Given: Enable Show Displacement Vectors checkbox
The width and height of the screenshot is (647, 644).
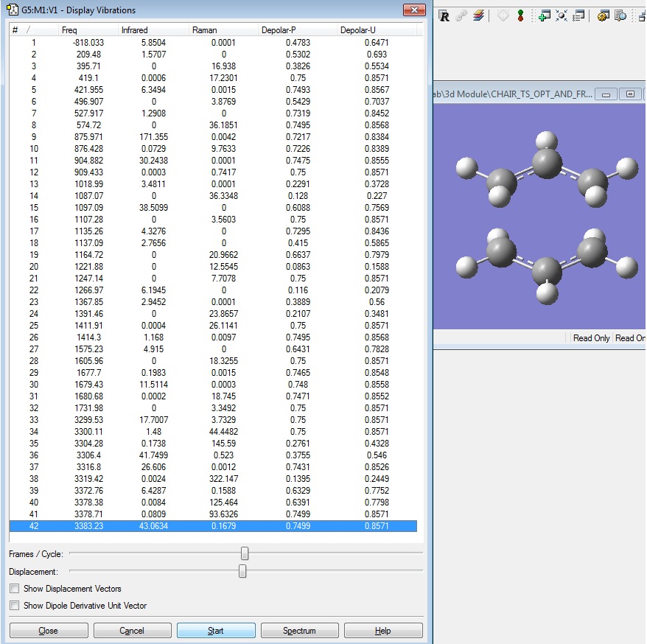Looking at the screenshot, I should [15, 589].
